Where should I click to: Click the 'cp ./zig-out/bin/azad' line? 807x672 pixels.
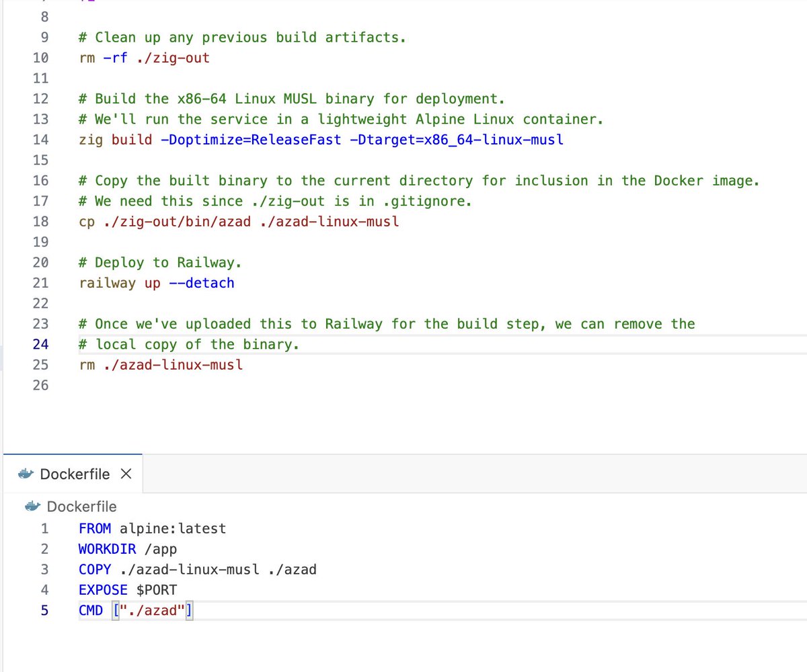click(239, 221)
